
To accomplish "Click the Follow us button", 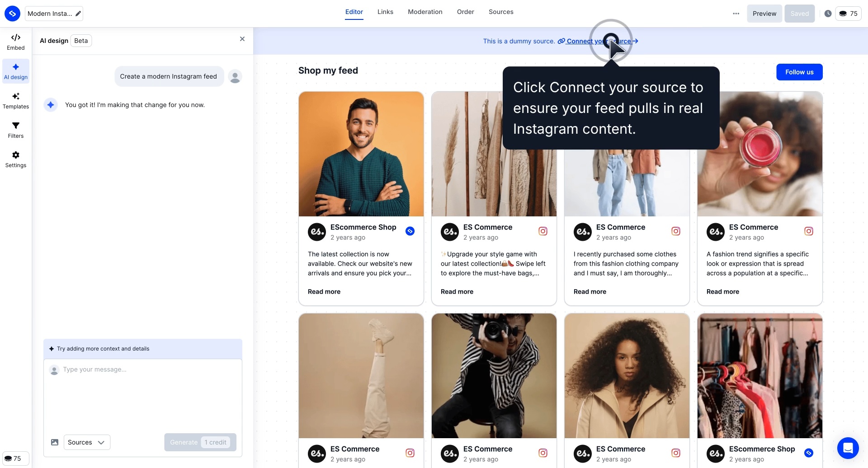I will [799, 72].
